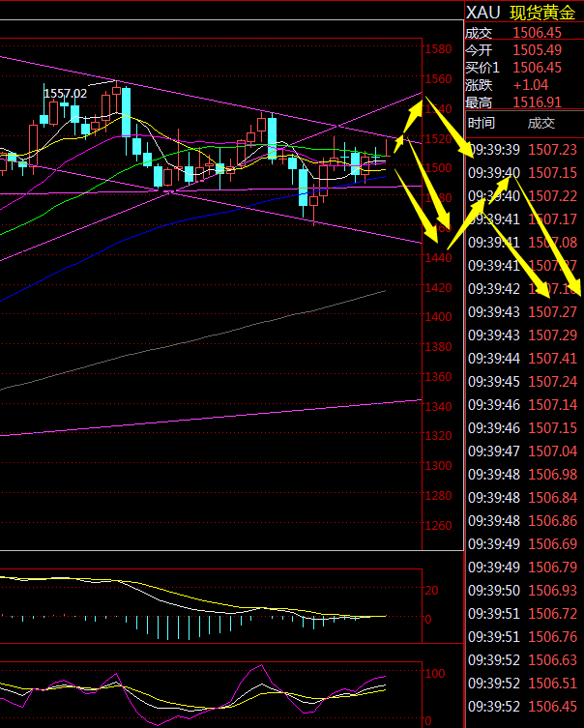Click the 1380 price axis label

coord(438,347)
